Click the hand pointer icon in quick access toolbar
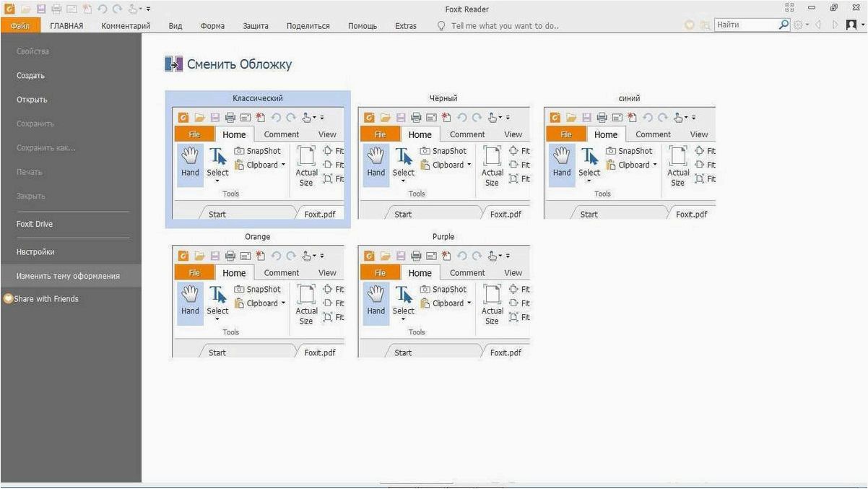Image resolution: width=868 pixels, height=489 pixels. pyautogui.click(x=134, y=9)
